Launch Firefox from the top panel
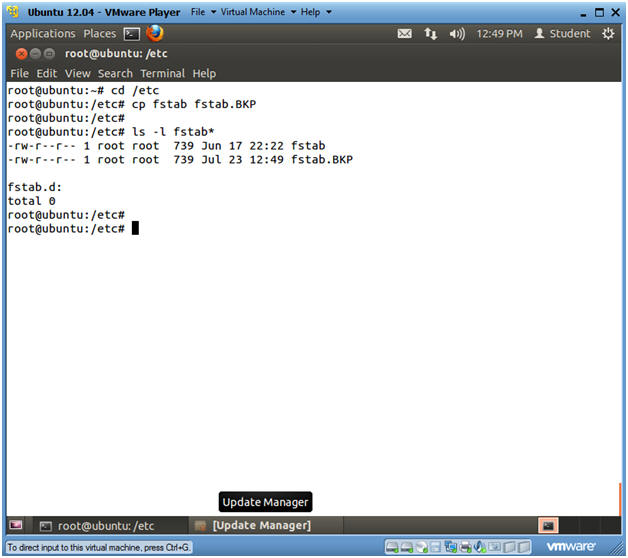Image resolution: width=628 pixels, height=558 pixels. [x=155, y=33]
